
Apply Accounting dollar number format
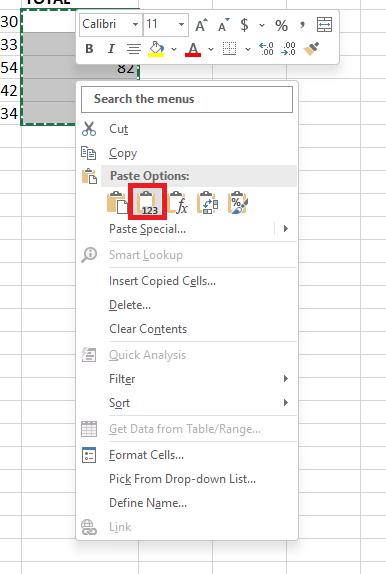(244, 25)
